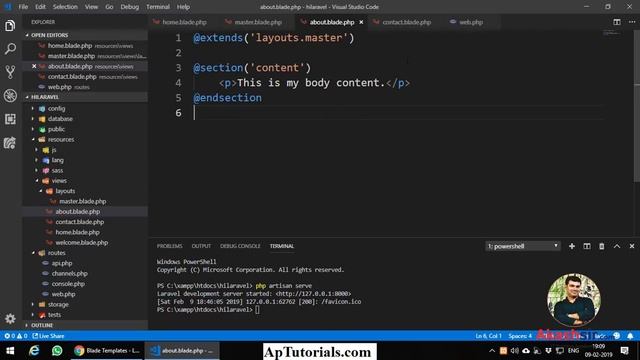
Task: Click the Ln 6, Col 1 status indicator
Action: [489, 336]
